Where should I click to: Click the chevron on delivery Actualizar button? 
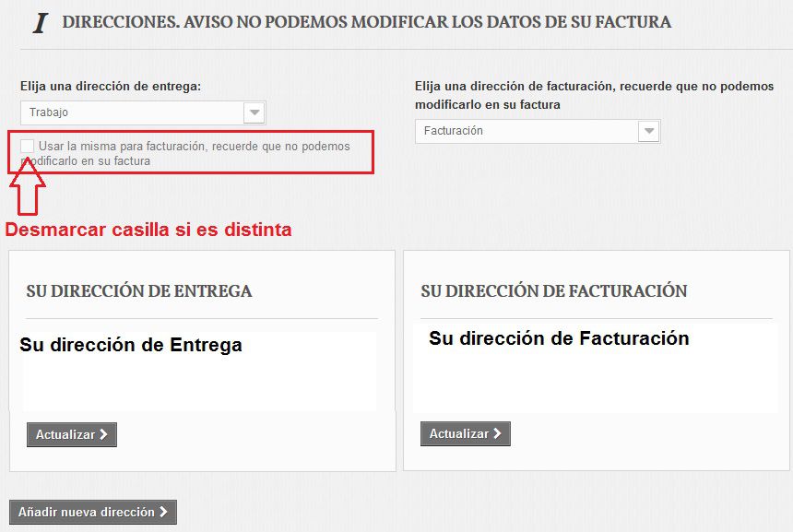click(103, 434)
